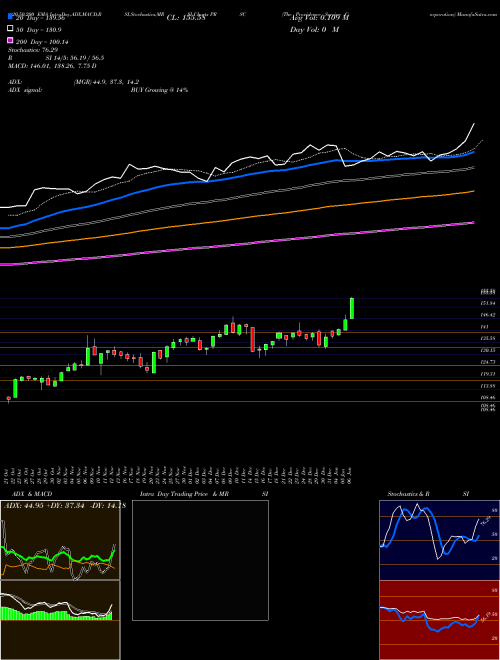This screenshot has width=500, height=660.
Task: Click the empty intraday price chart box
Action: (200, 560)
